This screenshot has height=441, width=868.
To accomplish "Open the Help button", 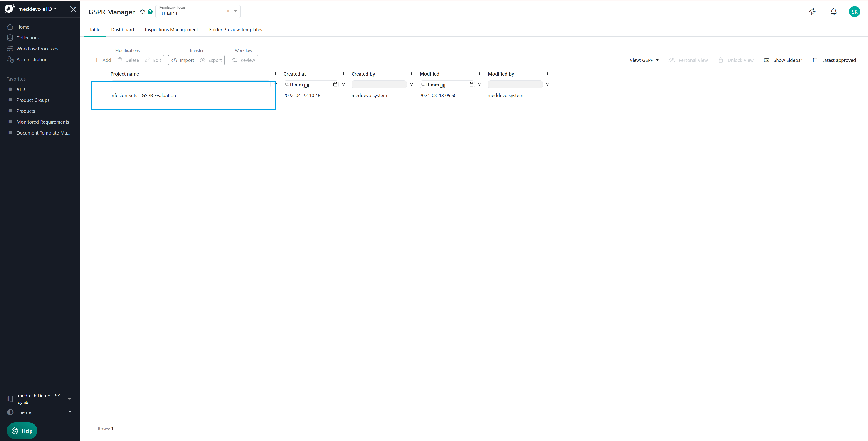I will coord(22,431).
